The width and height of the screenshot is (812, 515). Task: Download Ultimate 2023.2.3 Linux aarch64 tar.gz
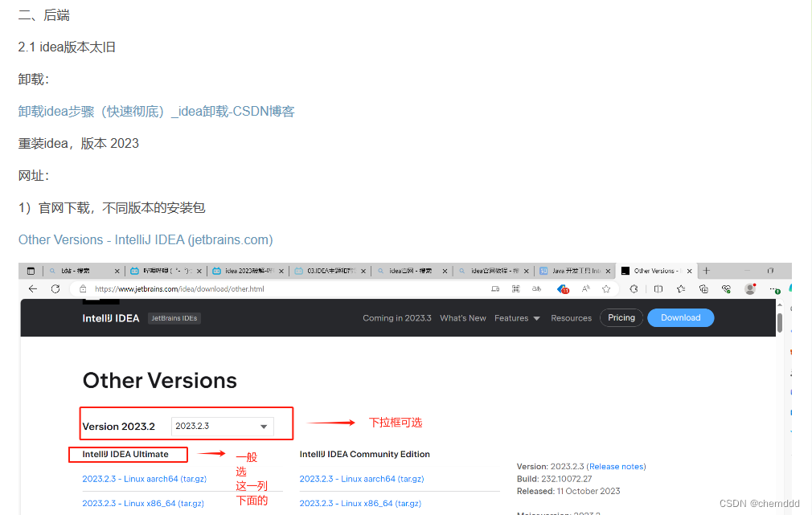pyautogui.click(x=145, y=479)
